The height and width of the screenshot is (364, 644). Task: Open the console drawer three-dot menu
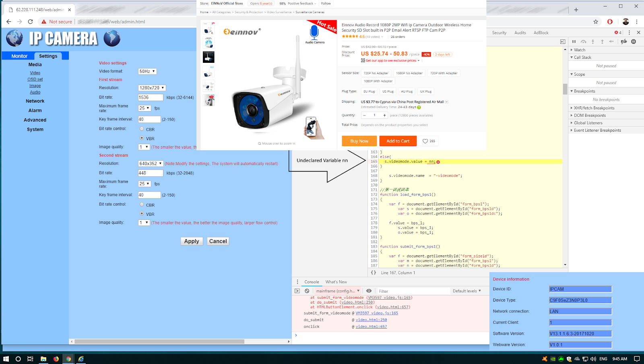pos(297,282)
